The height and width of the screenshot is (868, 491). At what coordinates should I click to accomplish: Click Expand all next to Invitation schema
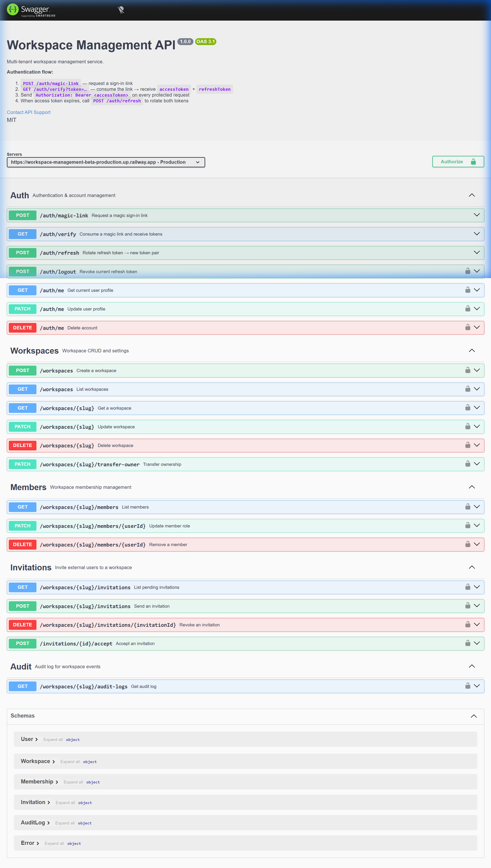pos(65,803)
